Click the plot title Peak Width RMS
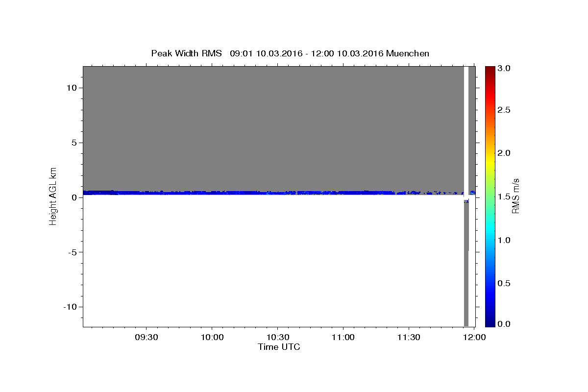Viewport: 588px width, 392px height. click(x=187, y=53)
